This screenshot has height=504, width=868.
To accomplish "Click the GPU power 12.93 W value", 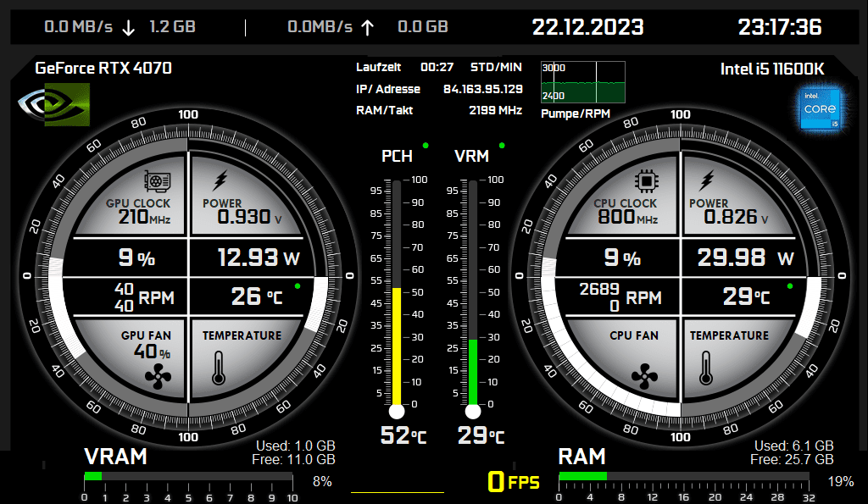I will coord(259,258).
